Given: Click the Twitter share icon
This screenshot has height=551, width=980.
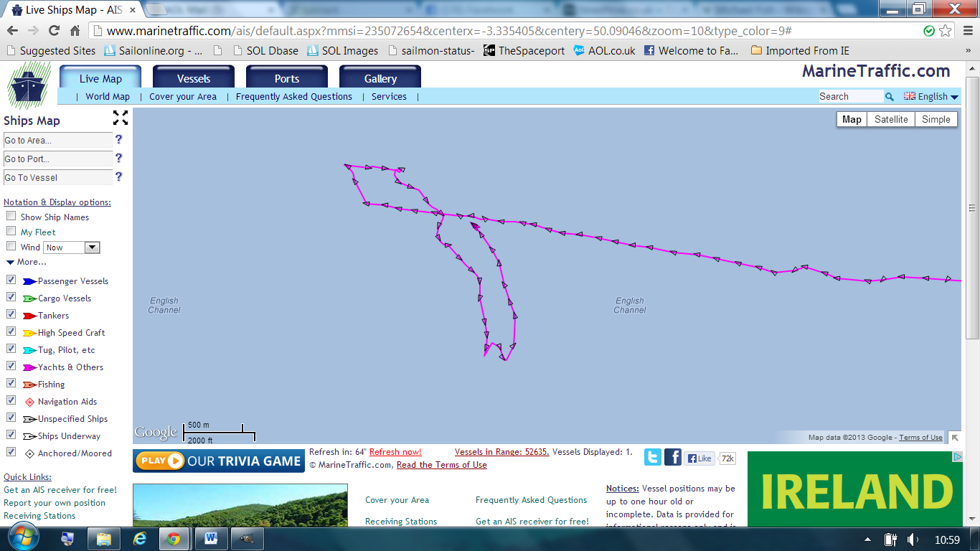Looking at the screenshot, I should (653, 458).
